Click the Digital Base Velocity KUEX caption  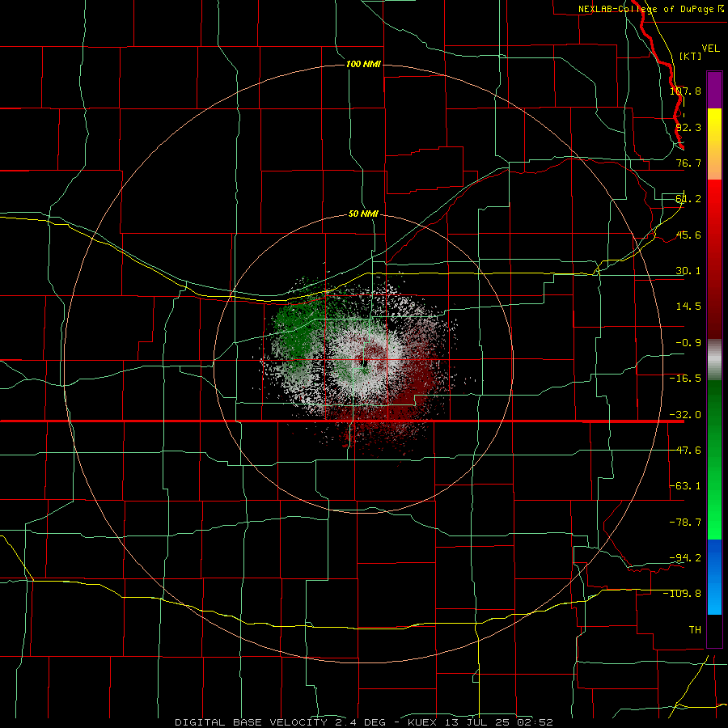364,722
